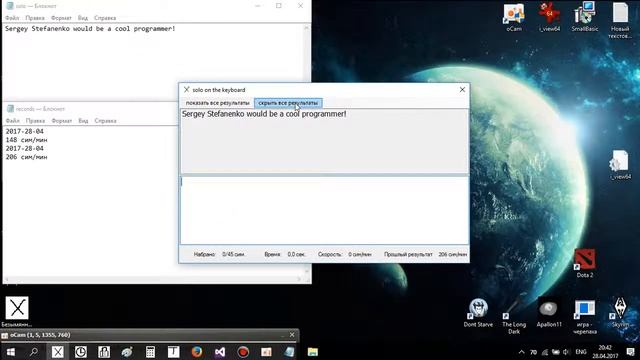Open Visual Studio from the taskbar
Image resolution: width=640 pixels, height=360 pixels.
click(220, 352)
